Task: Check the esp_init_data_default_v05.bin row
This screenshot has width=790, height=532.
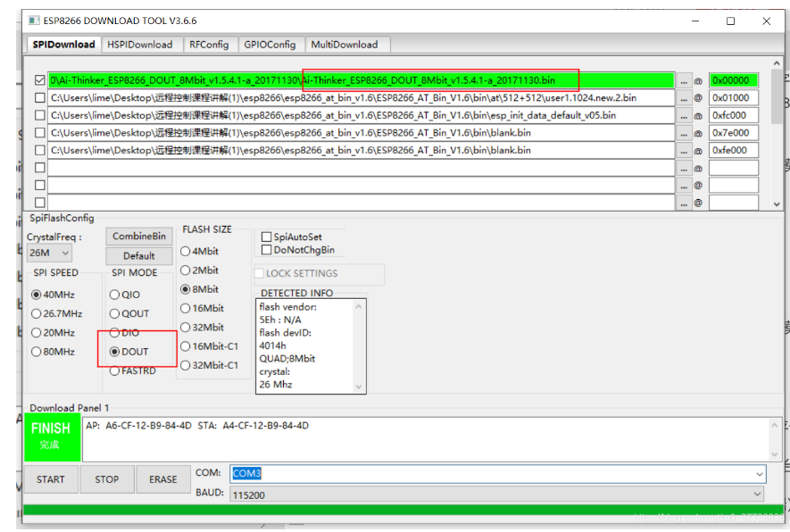Action: click(x=40, y=115)
